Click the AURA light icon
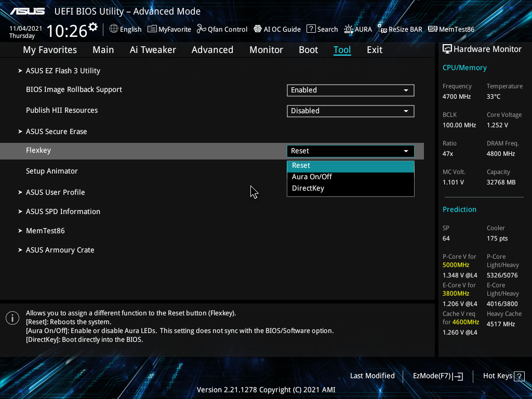532x399 pixels. (x=349, y=29)
